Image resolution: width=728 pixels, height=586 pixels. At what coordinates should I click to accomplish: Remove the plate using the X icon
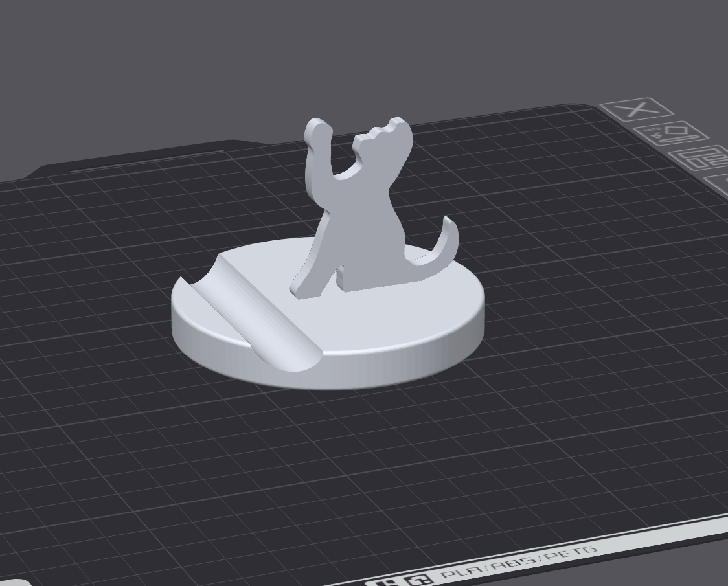click(x=637, y=110)
